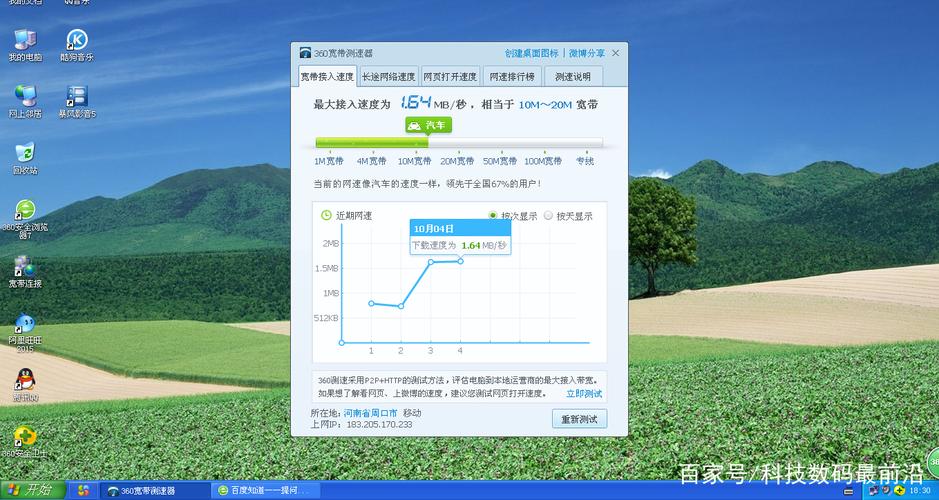939x500 pixels.
Task: Open the 我的电脑 desktop icon
Action: [x=25, y=45]
